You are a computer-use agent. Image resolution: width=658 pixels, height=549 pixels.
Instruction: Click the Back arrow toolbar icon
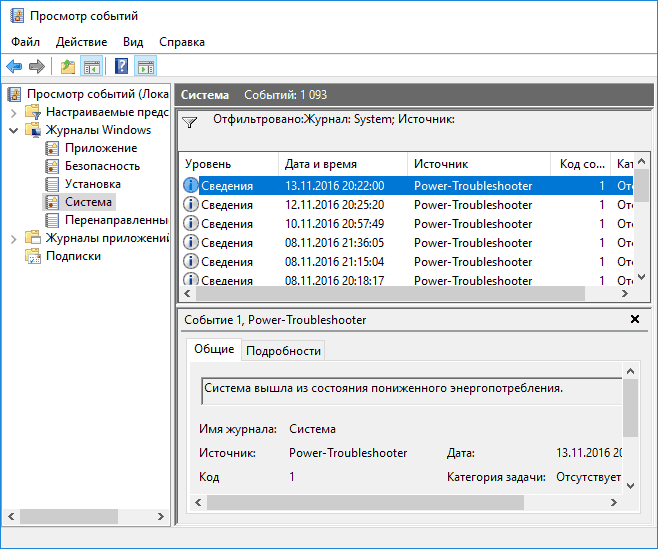coord(14,66)
